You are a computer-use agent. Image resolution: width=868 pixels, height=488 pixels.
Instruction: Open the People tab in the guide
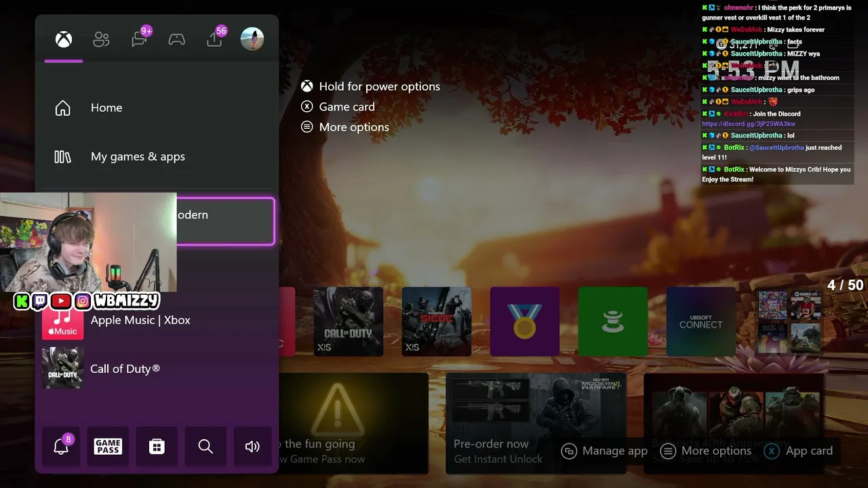tap(101, 39)
